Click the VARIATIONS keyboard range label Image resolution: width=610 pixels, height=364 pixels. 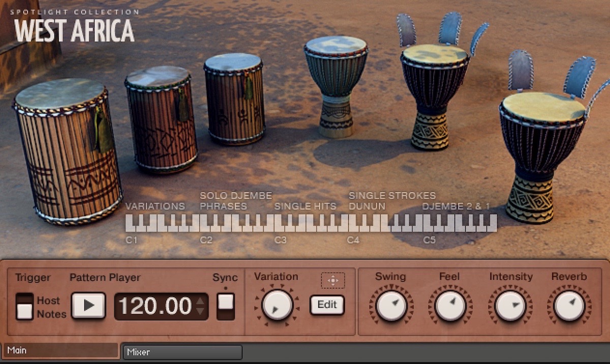[155, 206]
